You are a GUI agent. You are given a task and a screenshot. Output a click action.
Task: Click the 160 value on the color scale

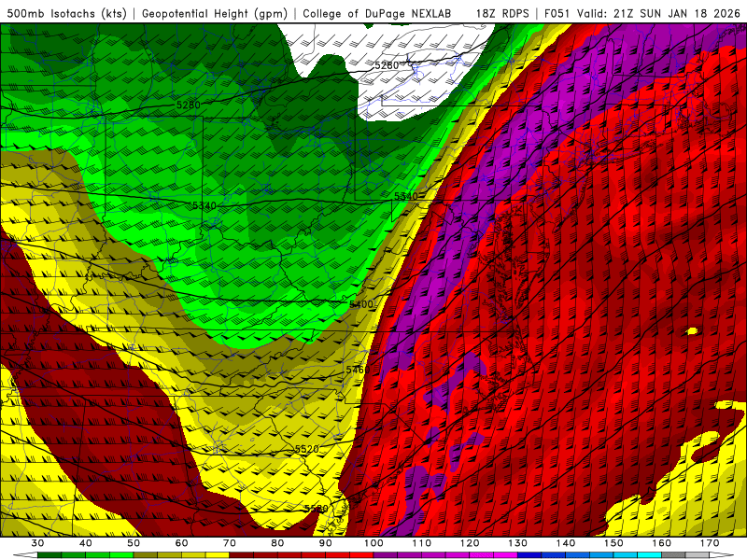pos(662,543)
